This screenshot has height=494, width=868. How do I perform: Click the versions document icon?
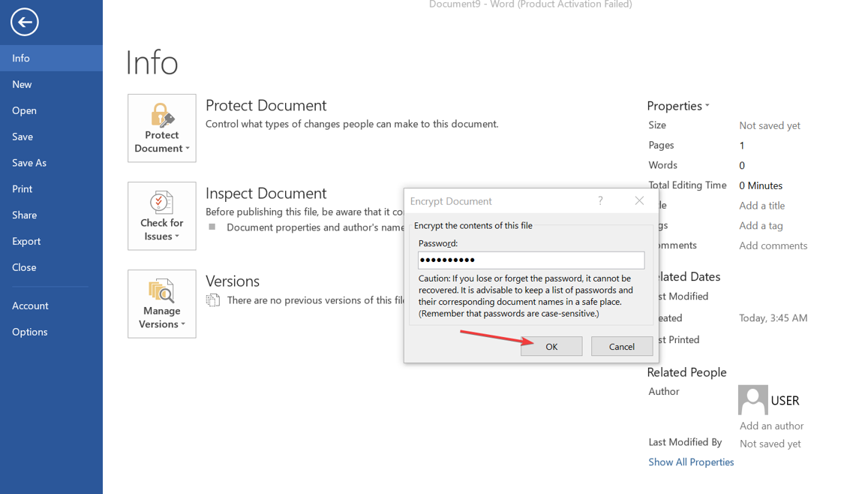point(213,300)
